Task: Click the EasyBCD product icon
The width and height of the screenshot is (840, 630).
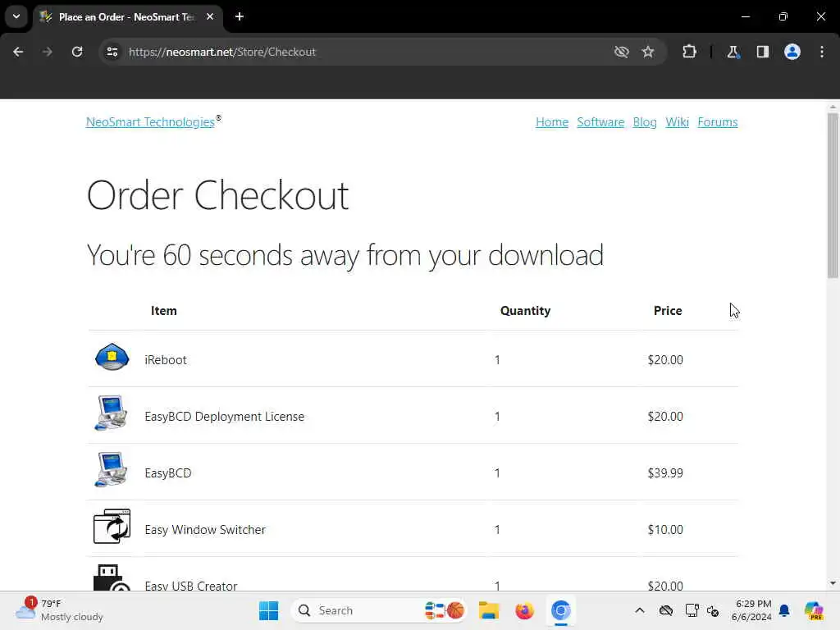Action: (112, 470)
